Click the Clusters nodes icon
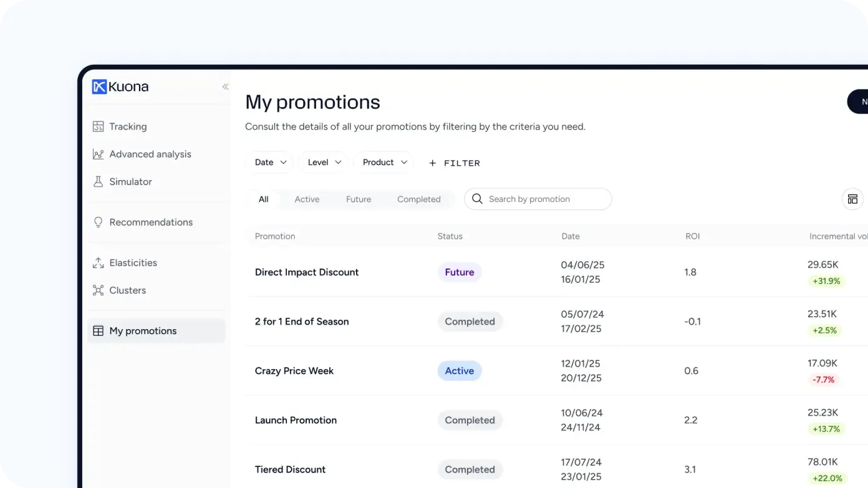This screenshot has width=868, height=488. [x=98, y=290]
